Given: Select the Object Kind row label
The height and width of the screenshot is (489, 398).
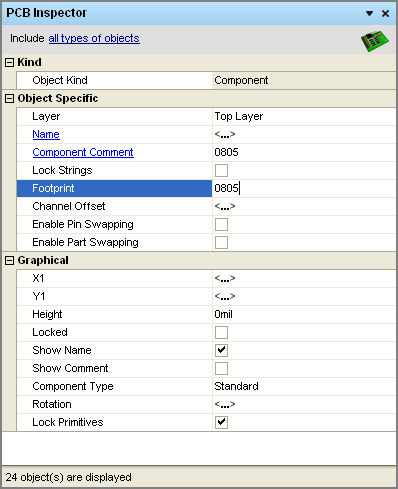Looking at the screenshot, I should (x=114, y=80).
